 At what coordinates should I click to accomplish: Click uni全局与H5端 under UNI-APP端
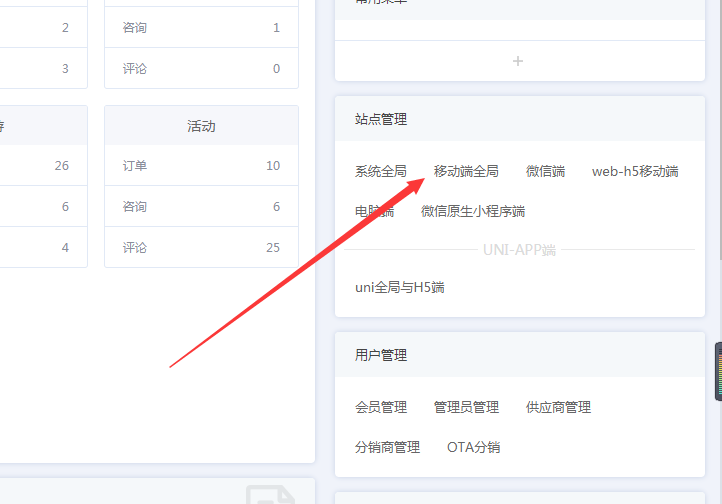click(400, 287)
